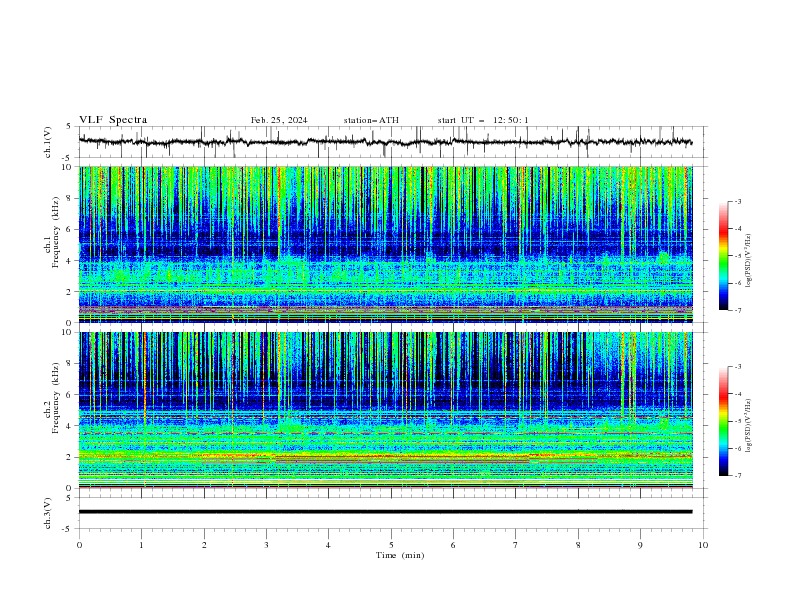
Task: Click the "station=ATH" label
Action: click(x=371, y=120)
